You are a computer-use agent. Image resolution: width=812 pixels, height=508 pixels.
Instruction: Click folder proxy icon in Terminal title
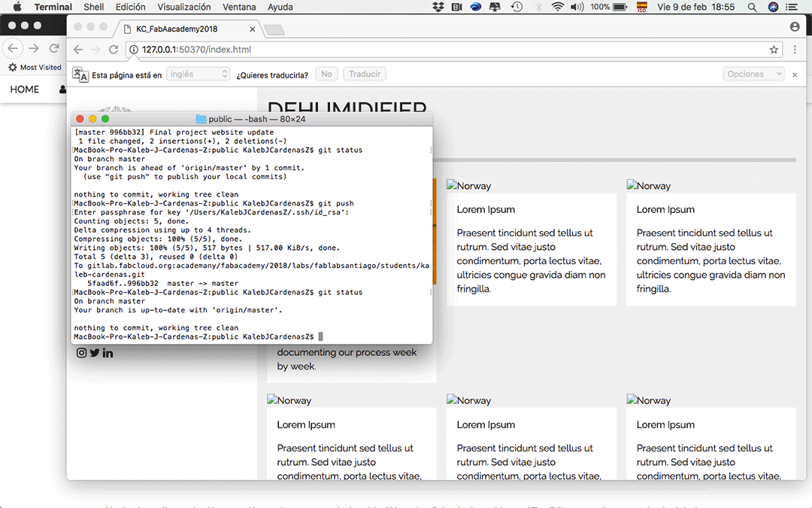(x=201, y=119)
